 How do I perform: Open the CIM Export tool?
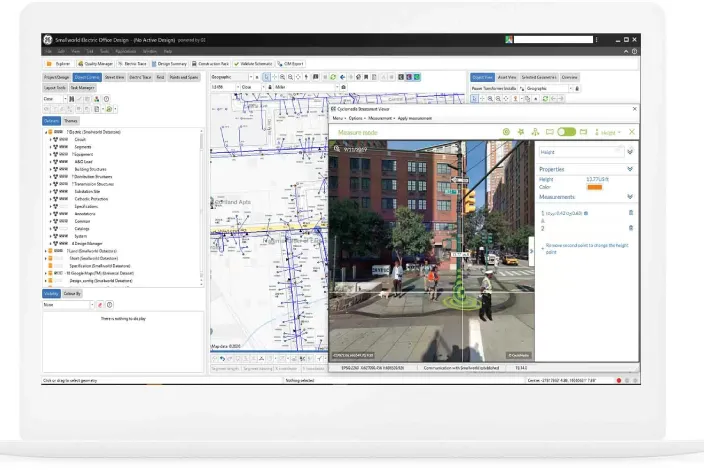pyautogui.click(x=290, y=64)
